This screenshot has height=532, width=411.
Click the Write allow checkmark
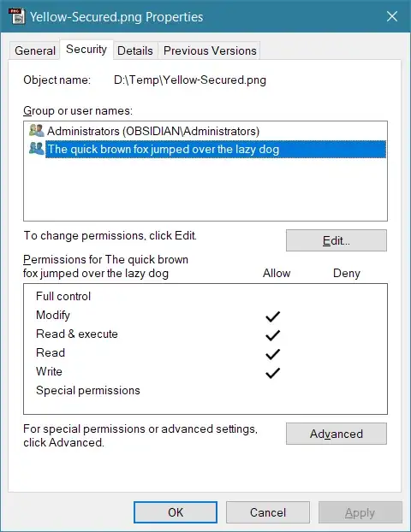273,373
